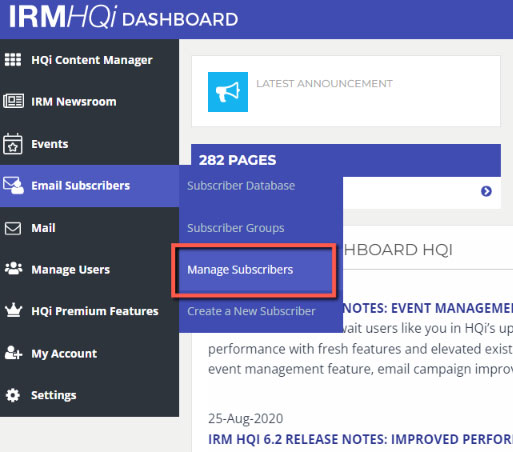Click the IRM HQi Dashboard logo

click(123, 17)
